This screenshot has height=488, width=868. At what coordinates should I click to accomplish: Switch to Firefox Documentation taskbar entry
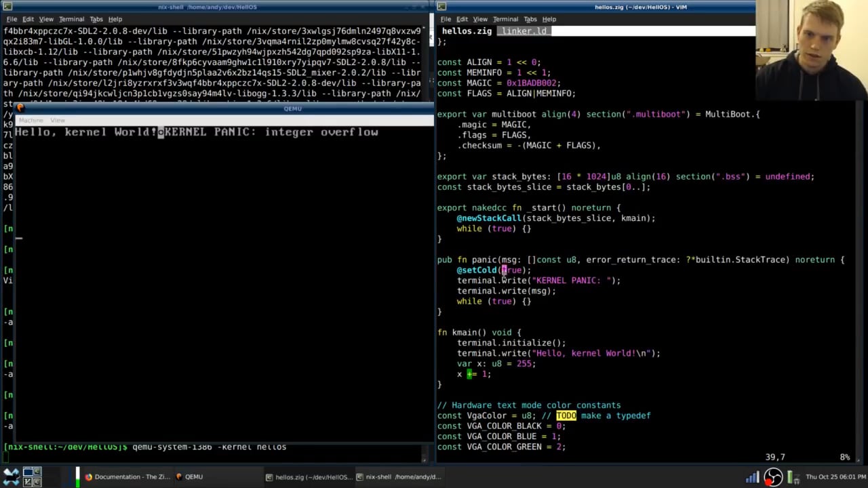(127, 476)
